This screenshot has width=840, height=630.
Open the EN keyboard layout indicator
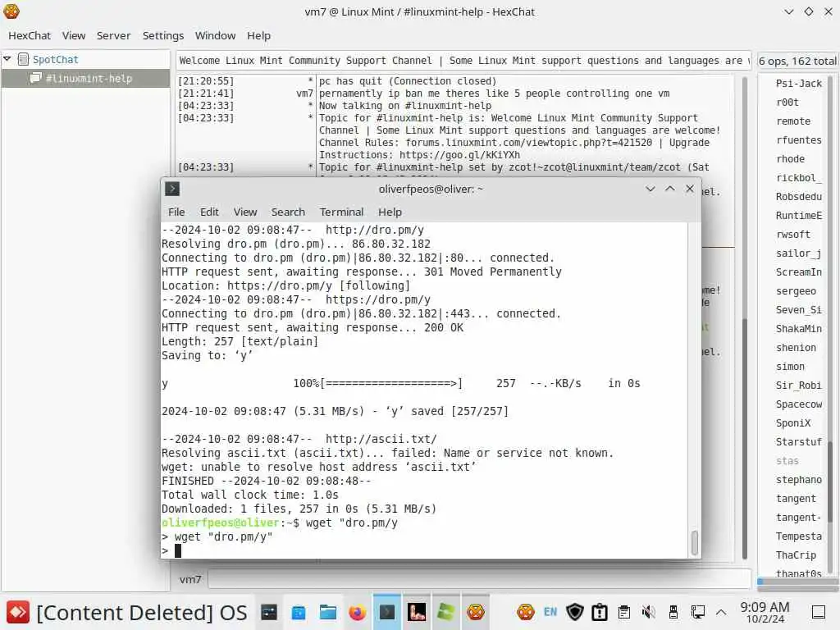pos(550,612)
